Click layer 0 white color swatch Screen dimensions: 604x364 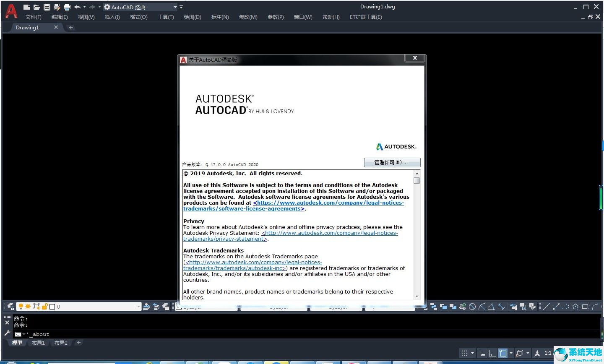pyautogui.click(x=52, y=307)
